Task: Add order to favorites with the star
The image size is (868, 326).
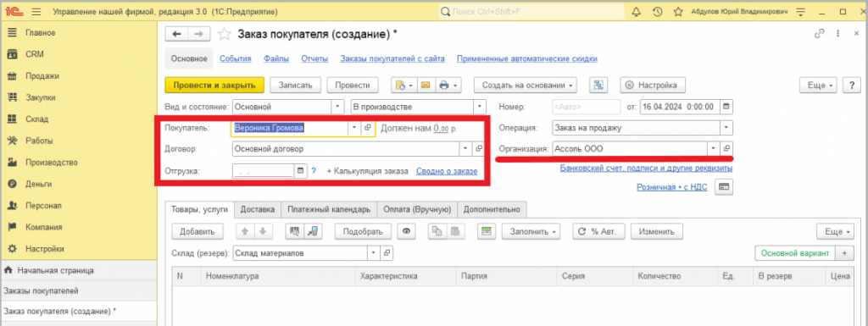Action: point(224,34)
